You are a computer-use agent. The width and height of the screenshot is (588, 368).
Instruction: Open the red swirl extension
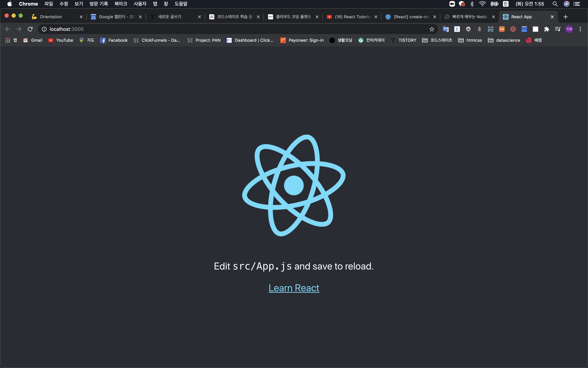tap(513, 29)
